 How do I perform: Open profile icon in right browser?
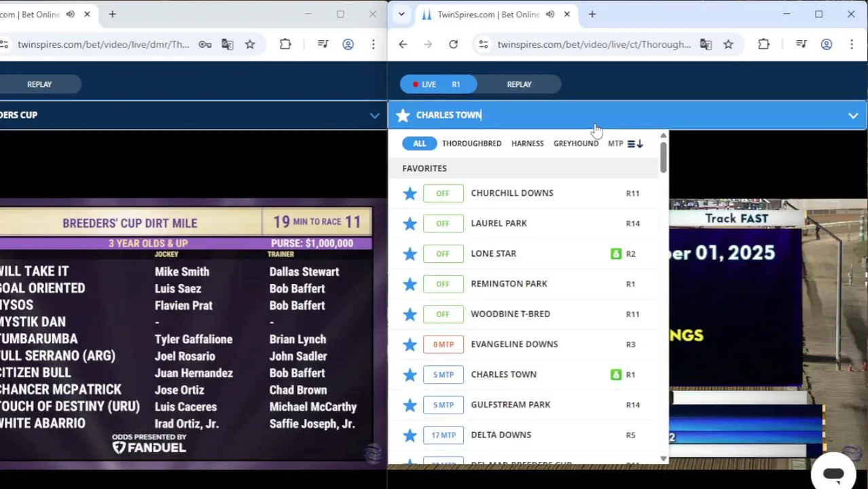point(827,45)
